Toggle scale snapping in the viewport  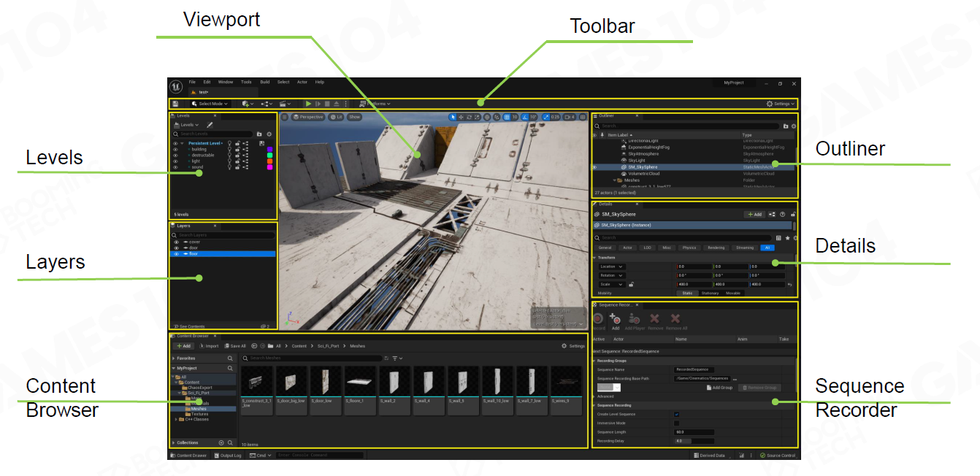[545, 117]
